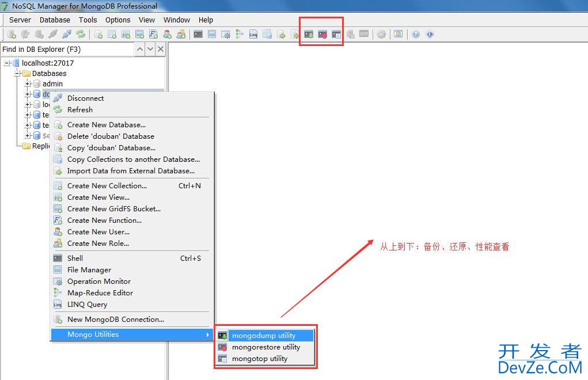
Task: Click the Find in DB Explorer input
Action: click(67, 49)
